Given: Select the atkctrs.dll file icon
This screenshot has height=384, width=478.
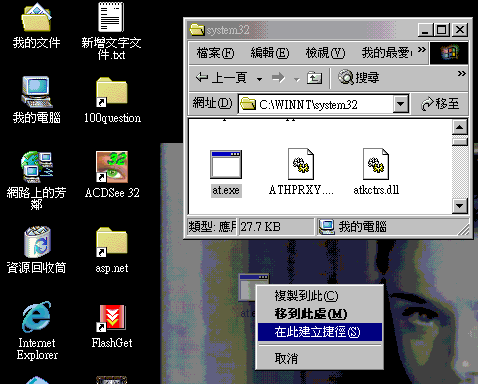Looking at the screenshot, I should pyautogui.click(x=376, y=164).
